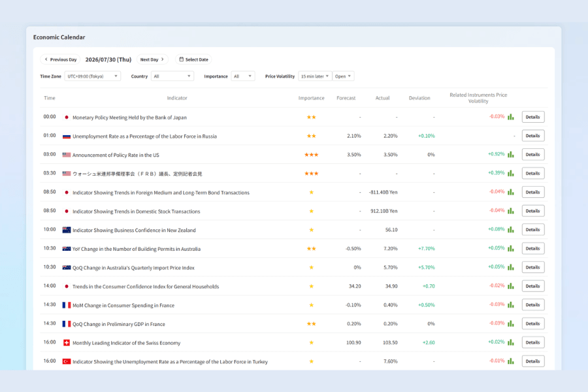The width and height of the screenshot is (588, 392).
Task: Open Details for New Zealand Business Confidence
Action: point(533,229)
